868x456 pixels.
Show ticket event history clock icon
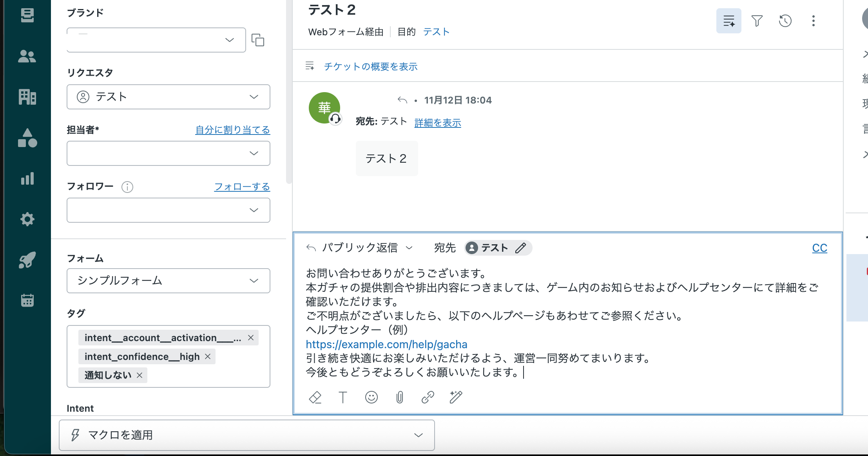point(785,21)
